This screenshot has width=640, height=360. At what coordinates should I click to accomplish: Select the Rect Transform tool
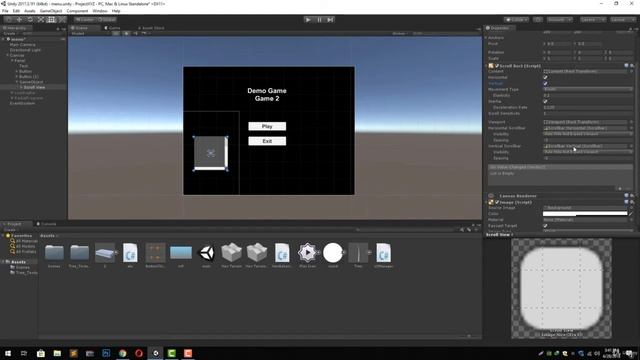coord(51,19)
